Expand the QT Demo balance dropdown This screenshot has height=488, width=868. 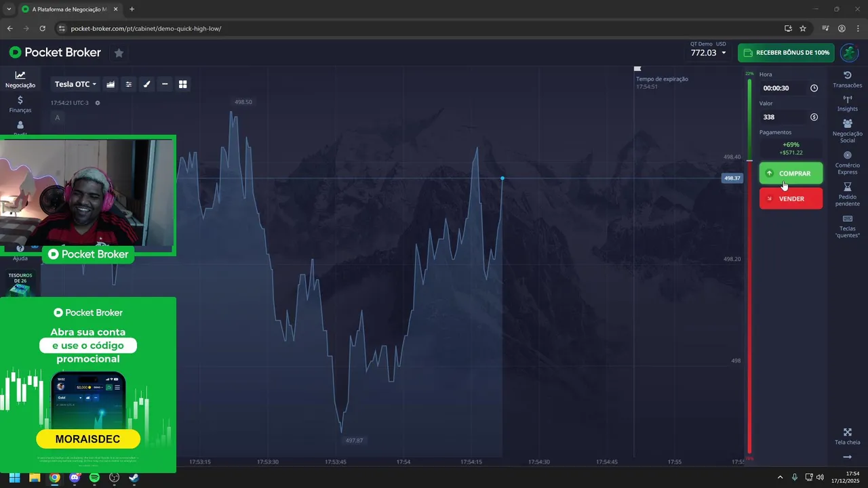click(708, 52)
